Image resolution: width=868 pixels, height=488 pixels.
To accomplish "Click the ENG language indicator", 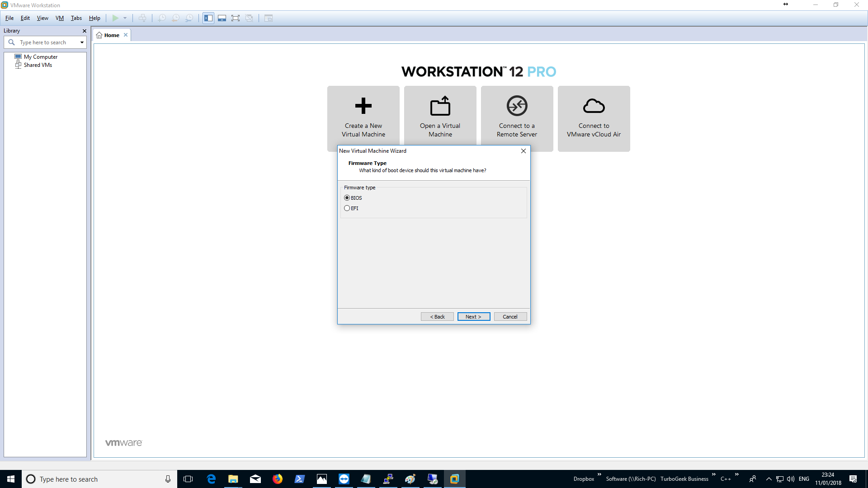I will 804,479.
